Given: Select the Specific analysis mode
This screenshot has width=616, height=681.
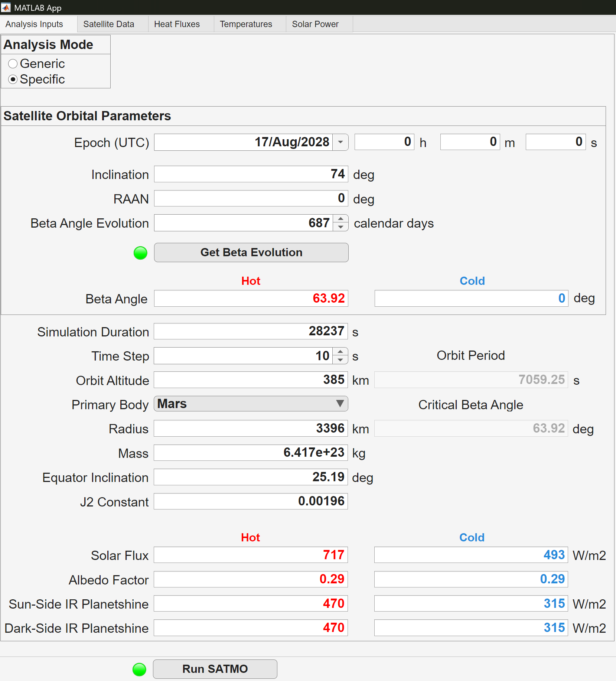Looking at the screenshot, I should point(13,79).
